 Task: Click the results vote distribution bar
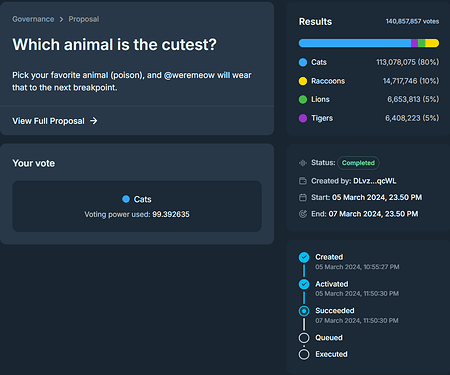tap(369, 43)
